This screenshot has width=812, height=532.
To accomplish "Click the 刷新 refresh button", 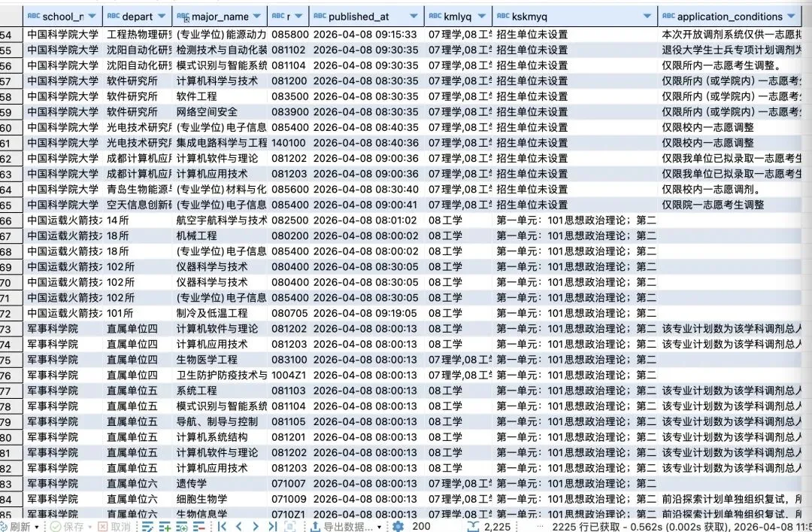I will (x=16, y=527).
